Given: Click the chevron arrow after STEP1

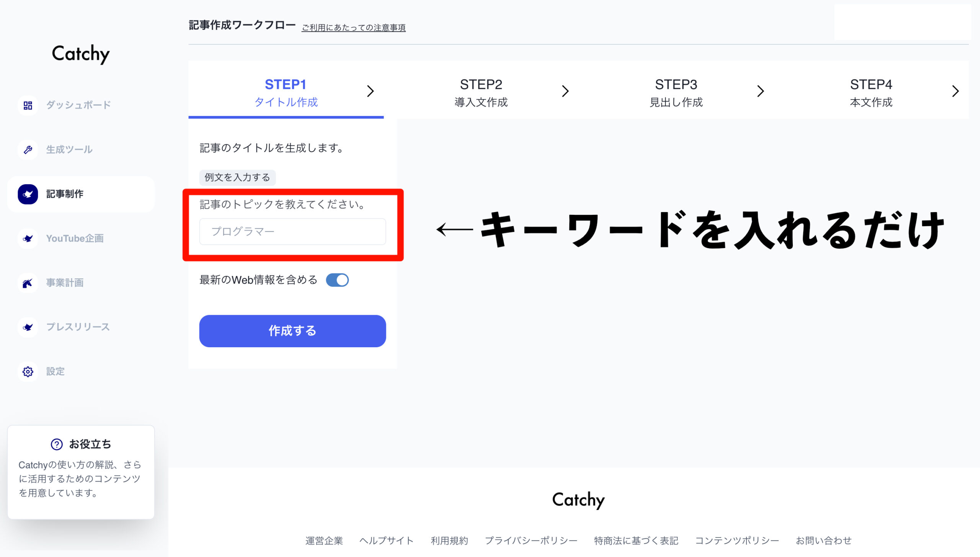Looking at the screenshot, I should pos(370,91).
